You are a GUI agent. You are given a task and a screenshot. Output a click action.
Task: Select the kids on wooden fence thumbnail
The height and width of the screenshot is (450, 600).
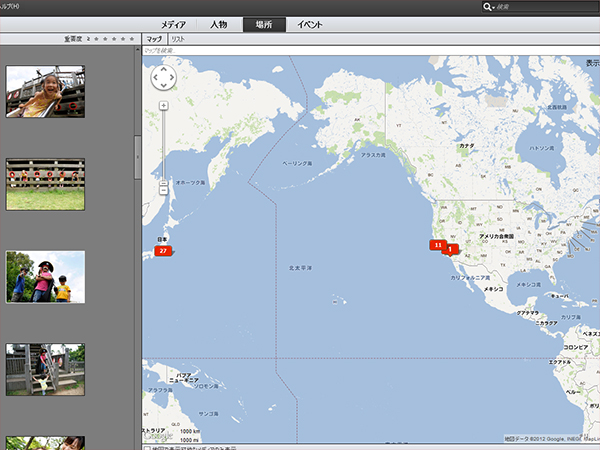click(x=46, y=184)
